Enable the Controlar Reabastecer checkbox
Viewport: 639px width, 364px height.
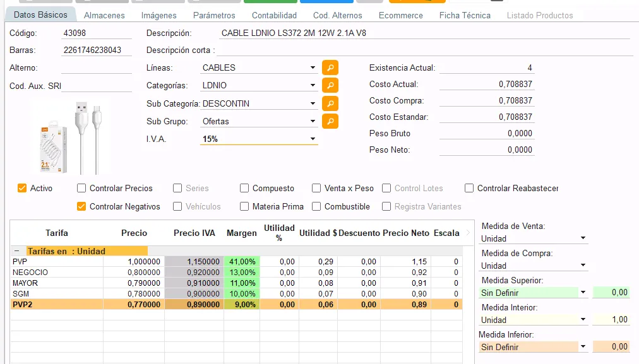(x=469, y=188)
